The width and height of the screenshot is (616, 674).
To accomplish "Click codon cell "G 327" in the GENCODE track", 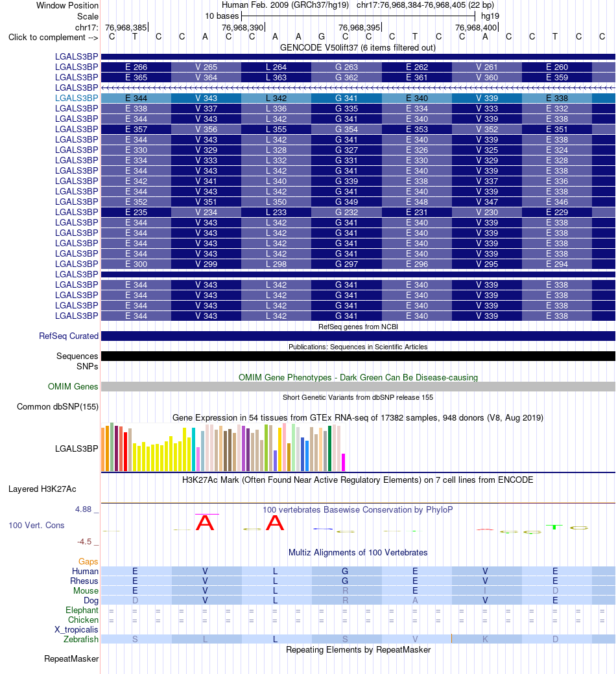I will [346, 150].
